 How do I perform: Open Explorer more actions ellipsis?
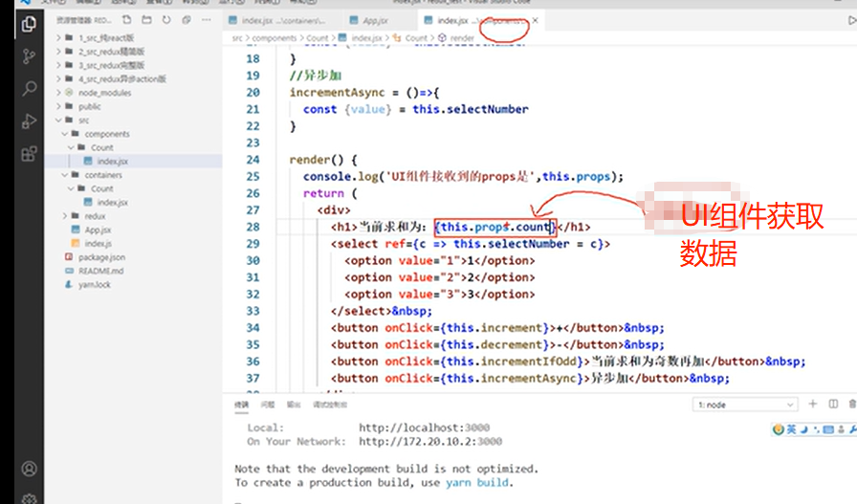click(206, 20)
